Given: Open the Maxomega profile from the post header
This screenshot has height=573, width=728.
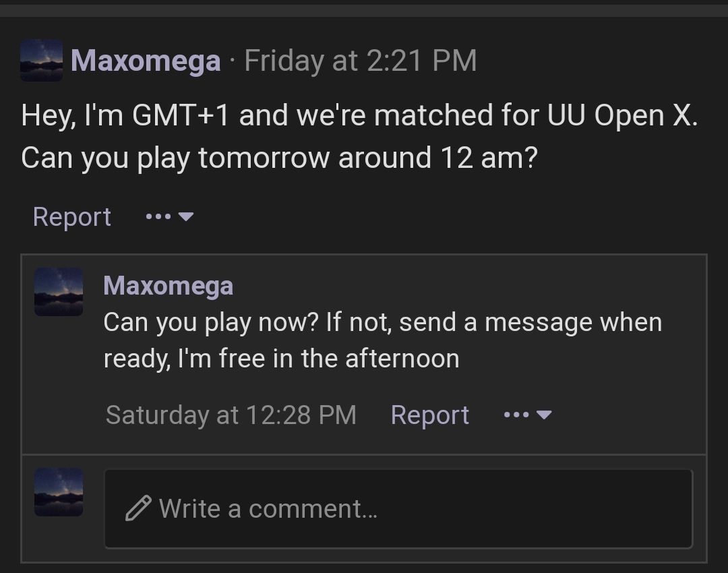Looking at the screenshot, I should tap(146, 61).
